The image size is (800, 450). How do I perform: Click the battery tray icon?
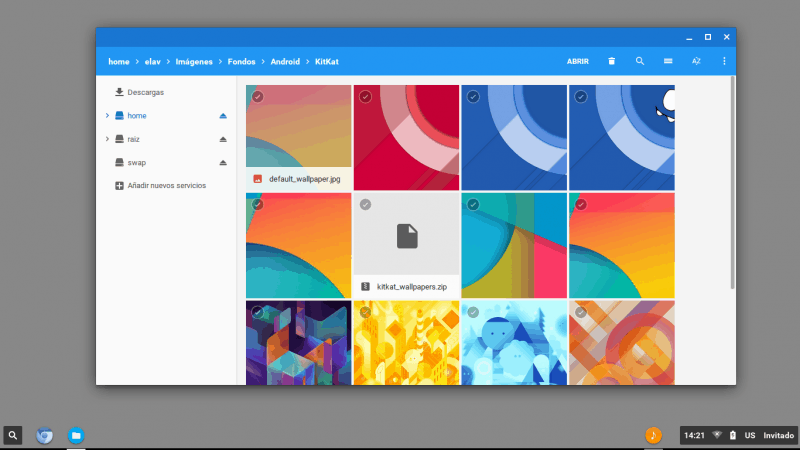(x=733, y=435)
